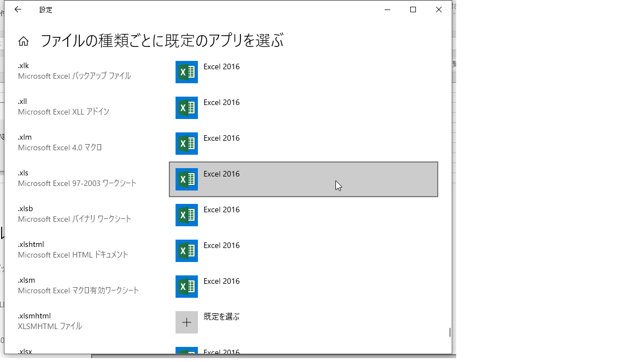
Task: Click Excel icon for .xlsb binary worksheet
Action: [x=187, y=215]
